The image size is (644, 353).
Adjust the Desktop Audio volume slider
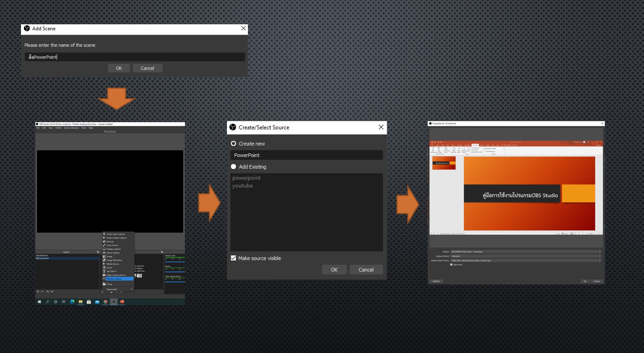175,262
